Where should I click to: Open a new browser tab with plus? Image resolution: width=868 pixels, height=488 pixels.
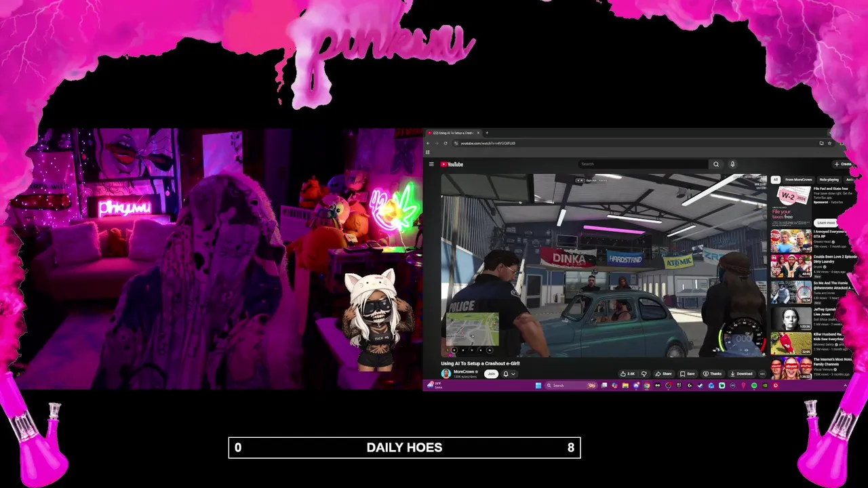point(487,133)
